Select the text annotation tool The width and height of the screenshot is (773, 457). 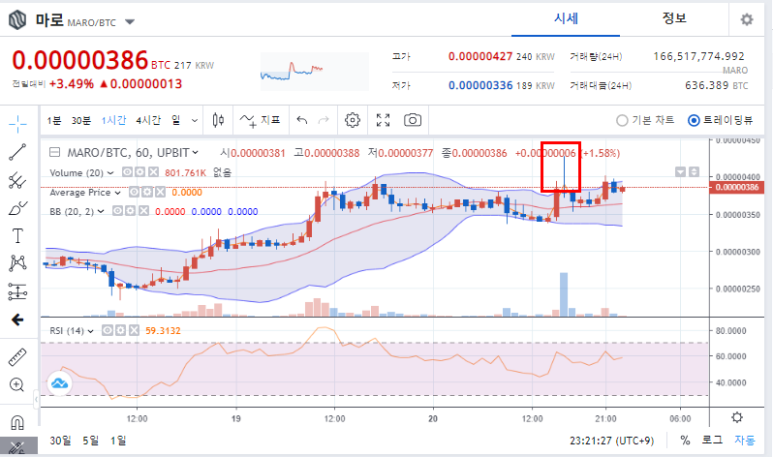coord(17,236)
